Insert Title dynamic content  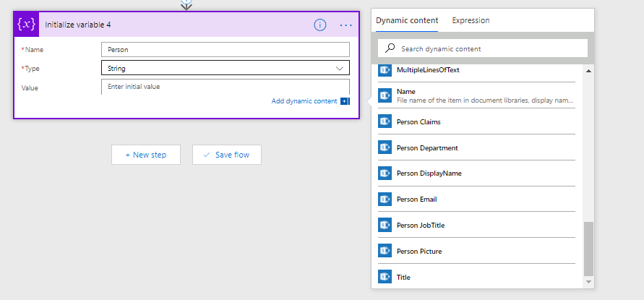click(477, 277)
